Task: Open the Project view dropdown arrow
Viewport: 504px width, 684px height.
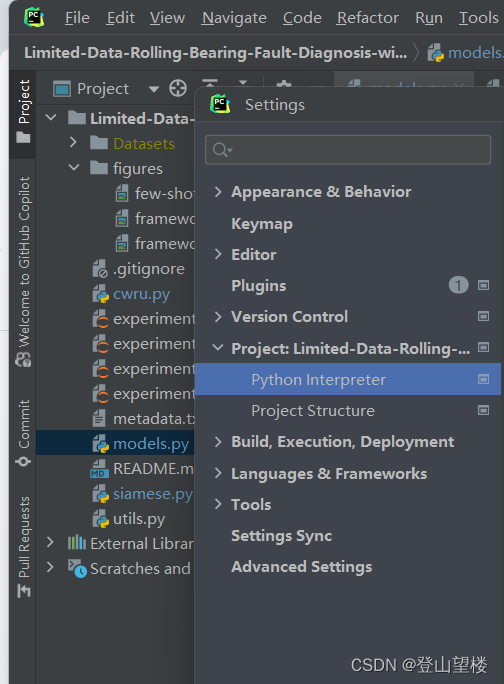Action: (154, 89)
